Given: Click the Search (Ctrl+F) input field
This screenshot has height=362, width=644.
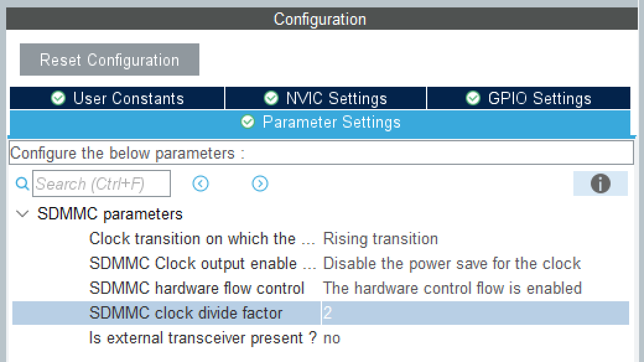Looking at the screenshot, I should pos(102,183).
